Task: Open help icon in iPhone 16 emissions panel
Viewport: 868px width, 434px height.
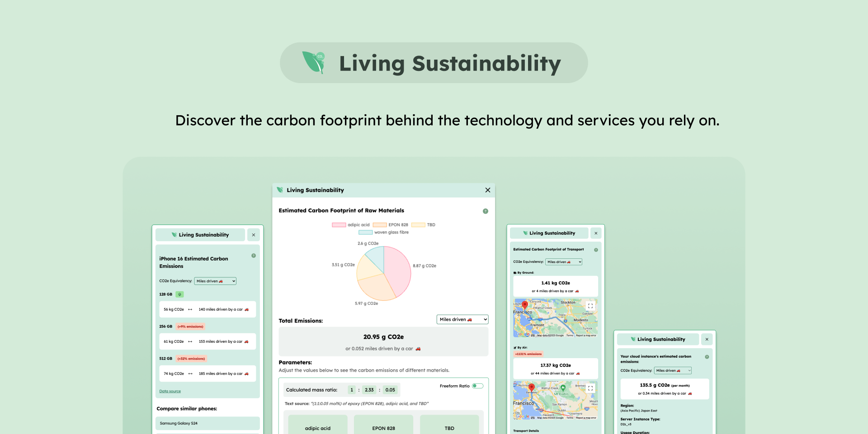Action: pyautogui.click(x=254, y=256)
